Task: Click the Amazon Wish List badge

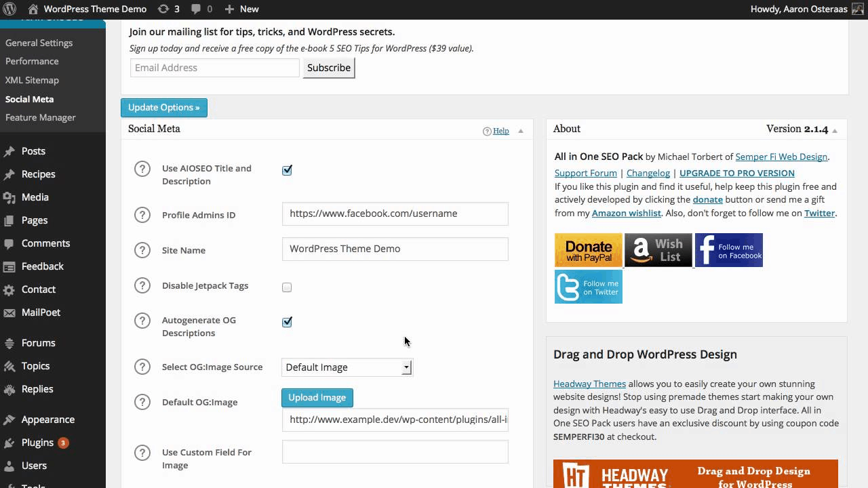Action: [658, 250]
